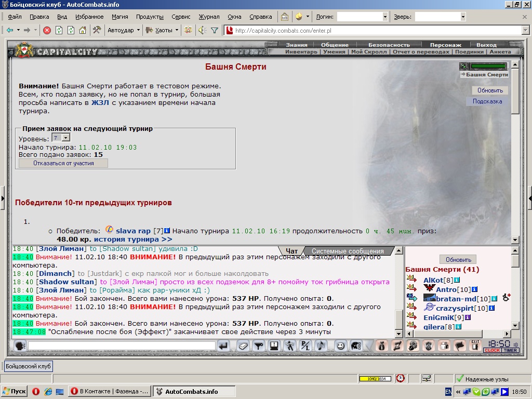Click the funnel filter icon in top toolbar
The width and height of the screenshot is (532, 399).
215,30
